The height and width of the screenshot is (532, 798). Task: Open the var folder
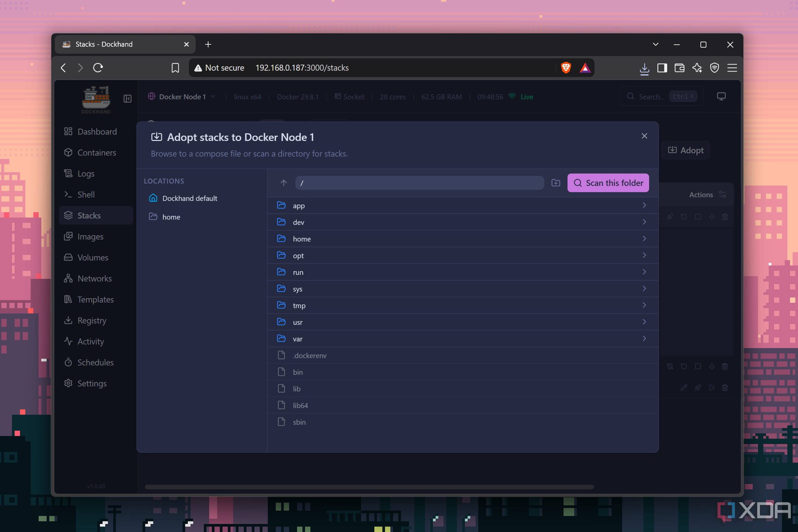[x=463, y=338]
